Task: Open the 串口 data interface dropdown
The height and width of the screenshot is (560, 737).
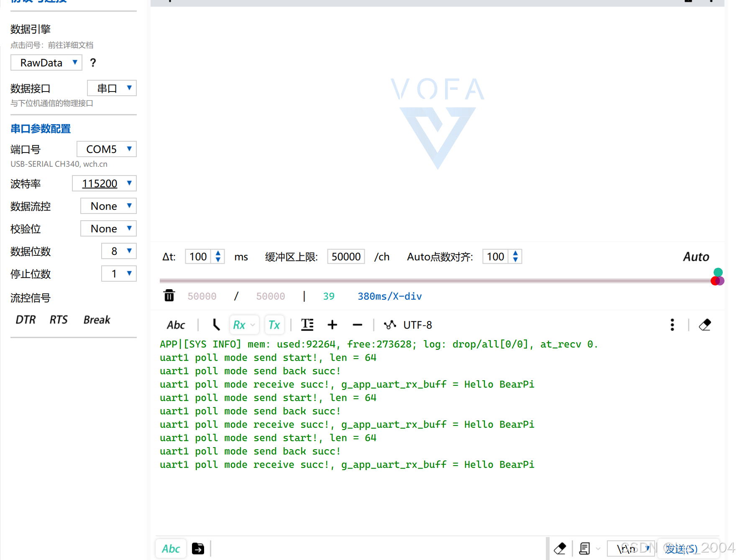Action: pos(112,88)
